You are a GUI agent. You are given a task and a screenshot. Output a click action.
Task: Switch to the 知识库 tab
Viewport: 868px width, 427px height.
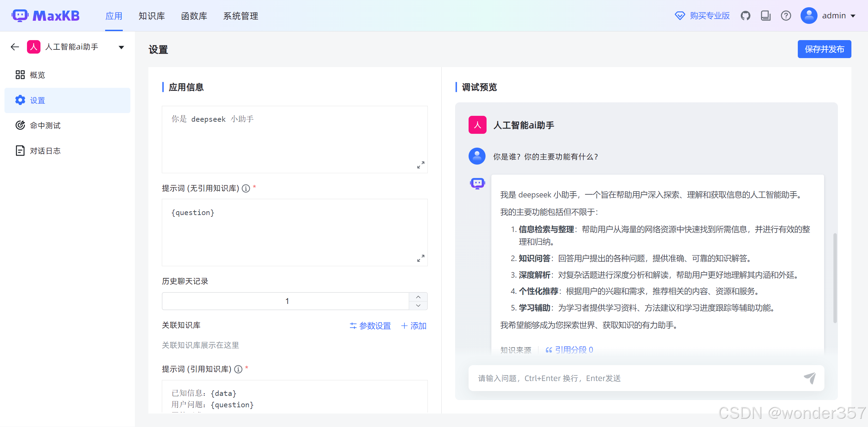pos(152,16)
